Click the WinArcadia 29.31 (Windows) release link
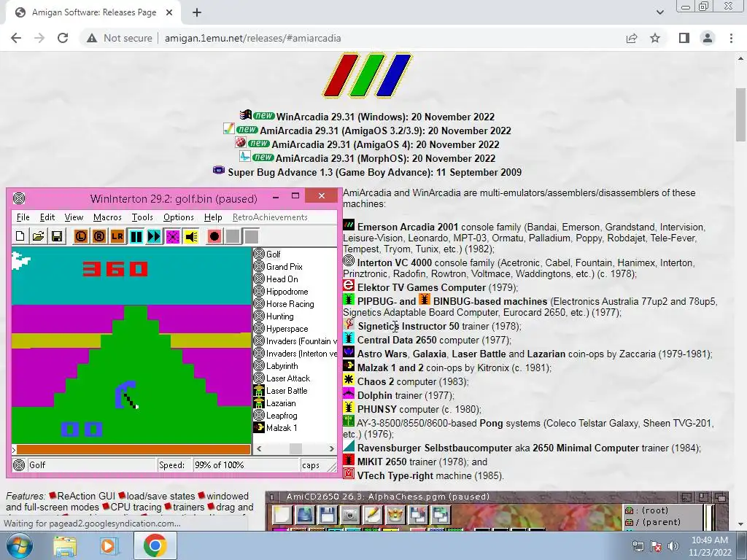 tap(385, 117)
